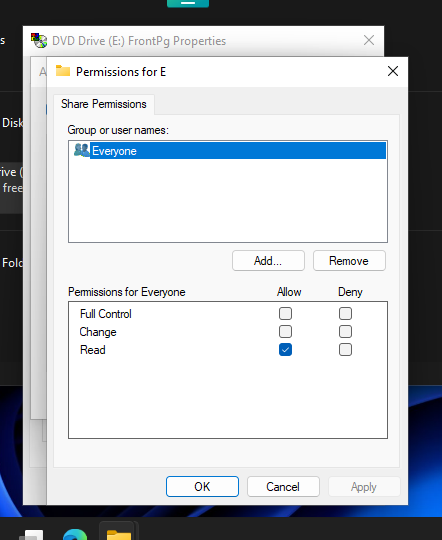Click the DVD drive icon in Properties title
This screenshot has height=540, width=442.
39,41
